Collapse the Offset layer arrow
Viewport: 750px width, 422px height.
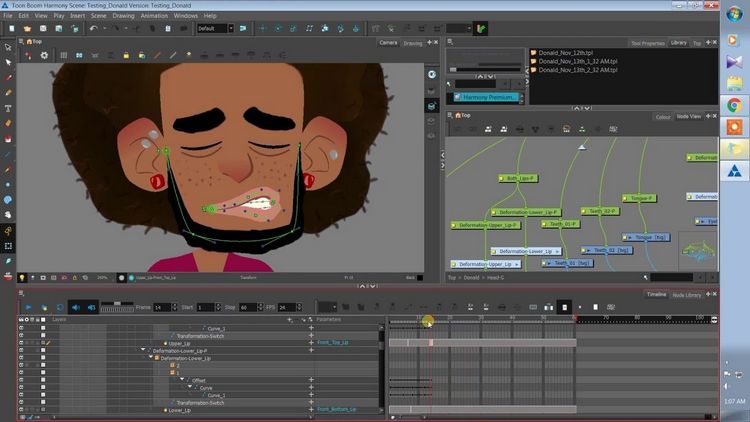coord(182,380)
